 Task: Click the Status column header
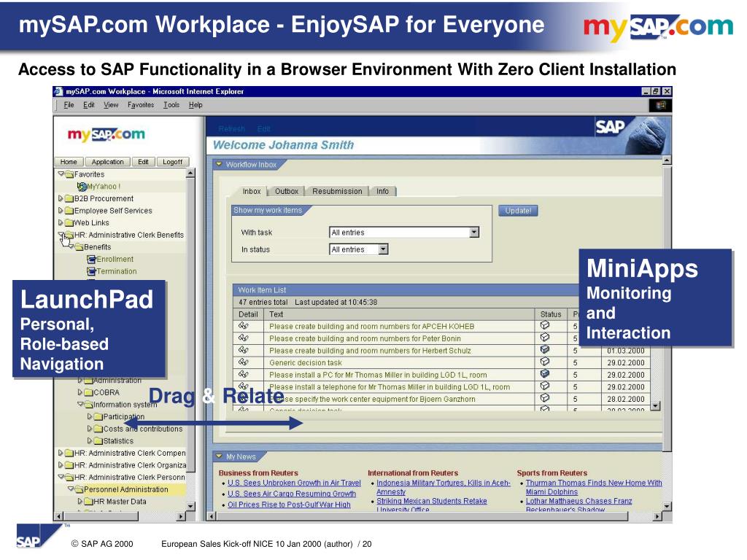coord(551,314)
